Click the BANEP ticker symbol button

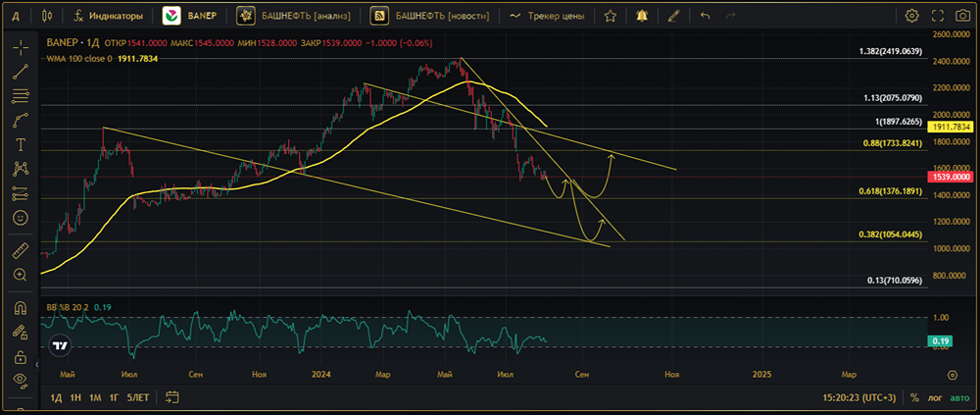pos(189,16)
